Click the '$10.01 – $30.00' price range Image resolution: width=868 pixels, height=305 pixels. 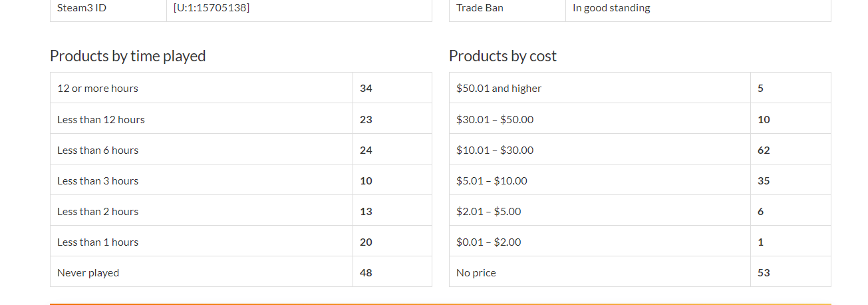495,151
